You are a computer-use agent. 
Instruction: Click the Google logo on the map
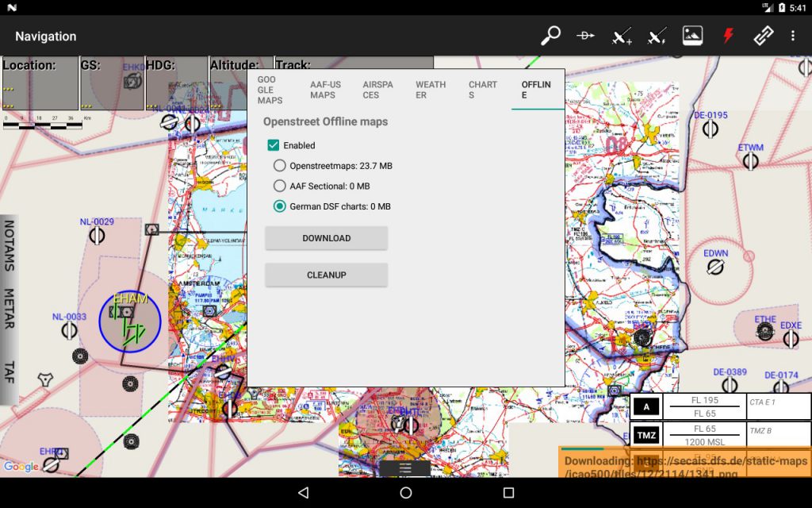click(x=21, y=467)
